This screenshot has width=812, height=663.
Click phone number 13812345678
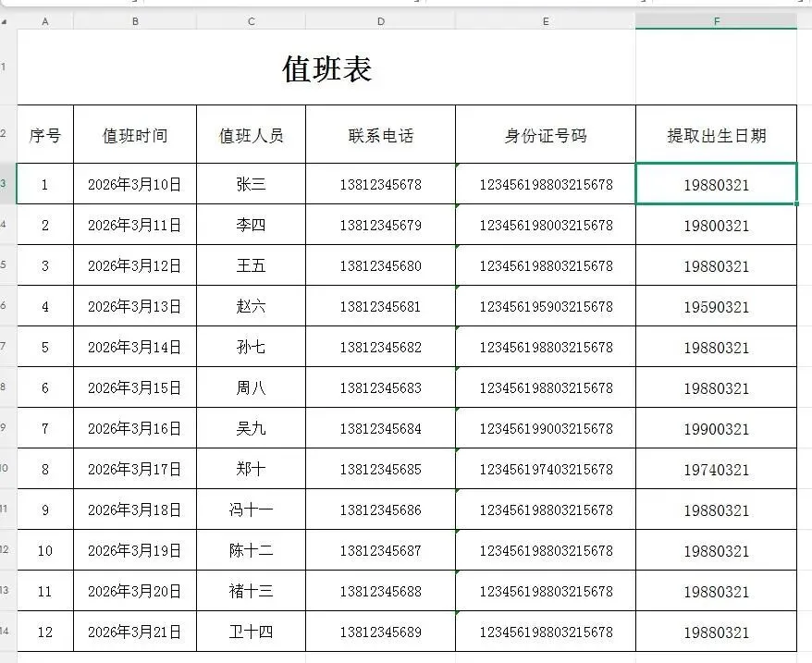[381, 184]
